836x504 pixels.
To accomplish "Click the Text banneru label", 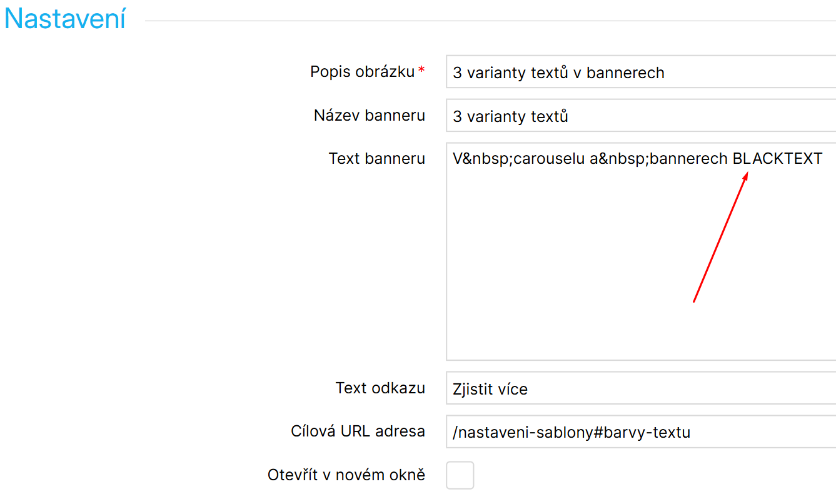I will click(x=377, y=159).
